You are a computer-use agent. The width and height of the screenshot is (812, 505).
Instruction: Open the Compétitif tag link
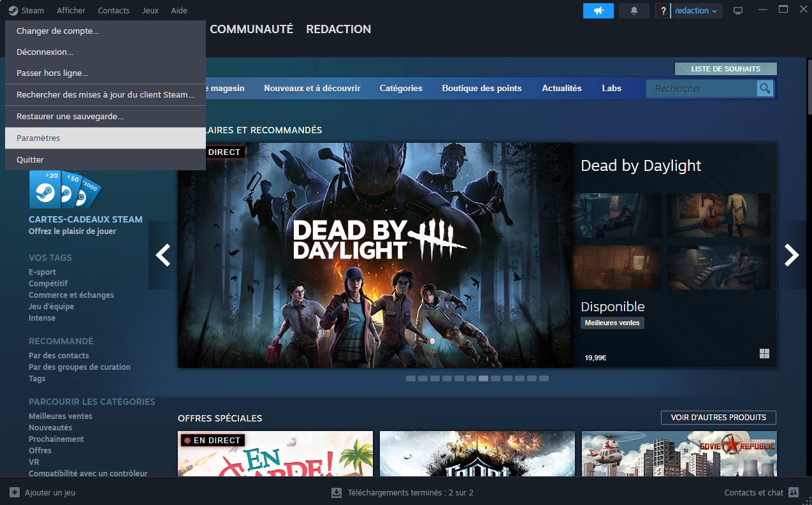(x=48, y=284)
